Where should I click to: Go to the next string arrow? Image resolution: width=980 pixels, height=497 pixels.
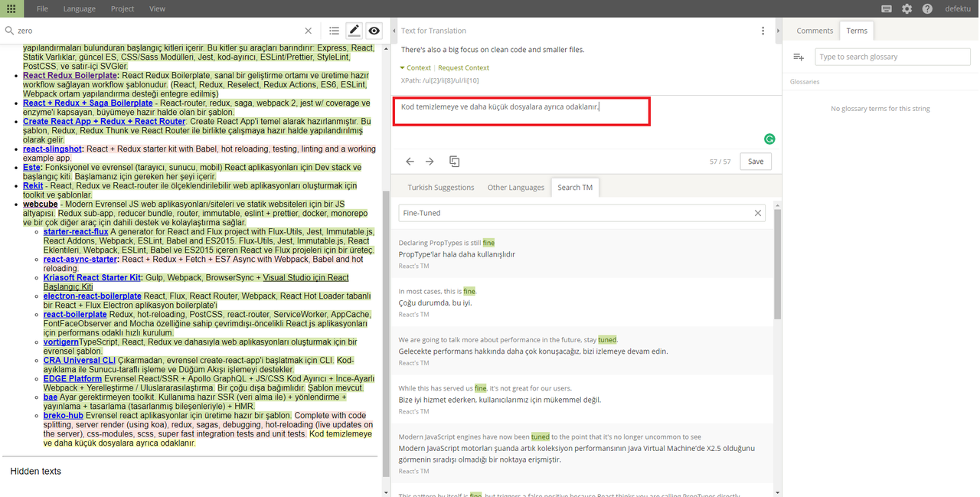click(430, 162)
